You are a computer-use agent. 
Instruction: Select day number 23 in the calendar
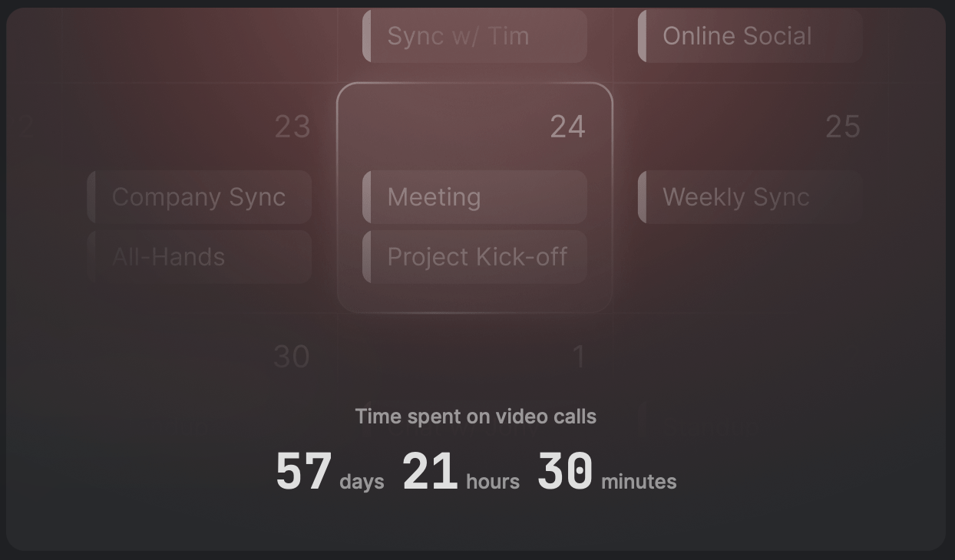tap(292, 127)
